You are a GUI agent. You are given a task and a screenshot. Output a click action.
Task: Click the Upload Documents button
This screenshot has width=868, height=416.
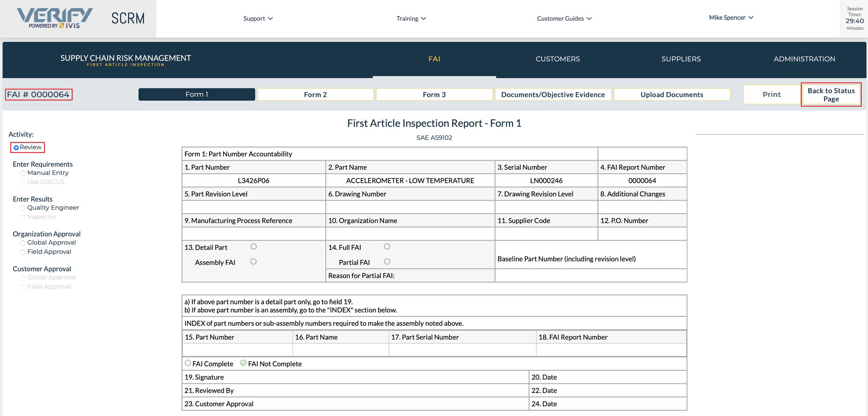coord(672,94)
